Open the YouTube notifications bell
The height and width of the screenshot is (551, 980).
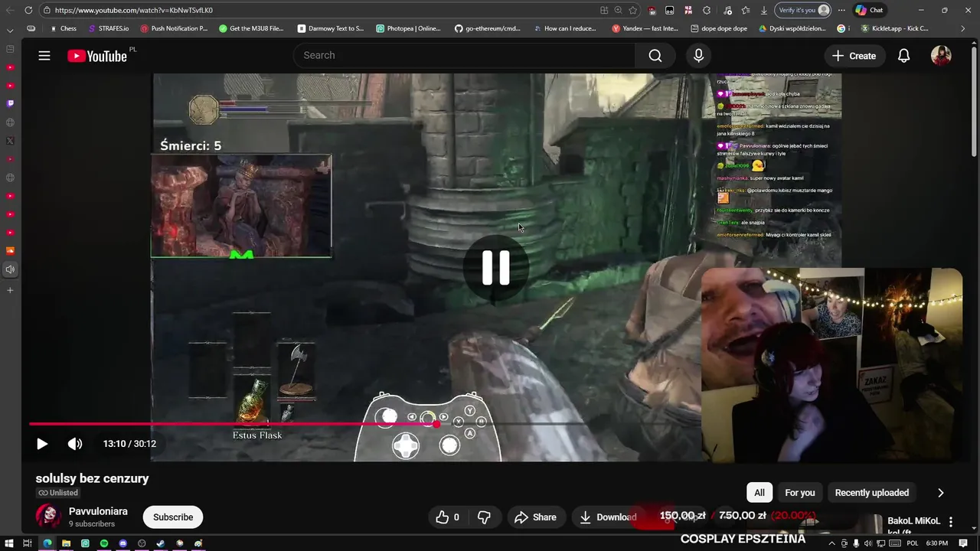903,56
